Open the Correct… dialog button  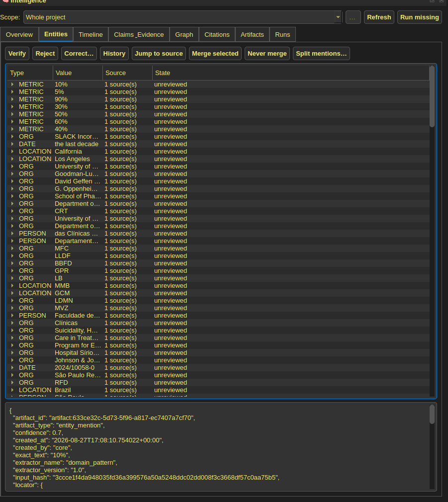[79, 54]
